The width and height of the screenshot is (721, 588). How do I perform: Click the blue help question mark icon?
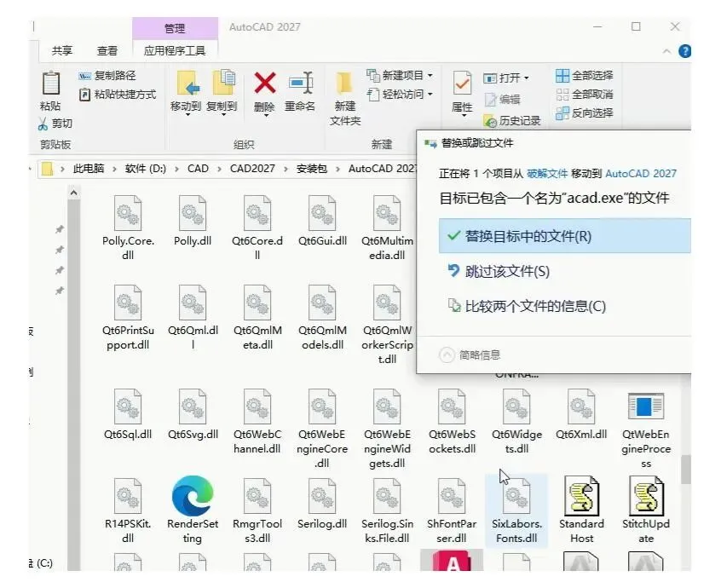click(x=684, y=51)
